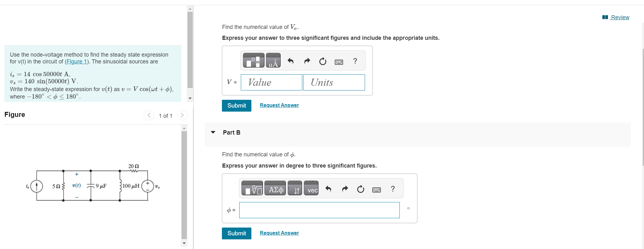The height and width of the screenshot is (249, 644).
Task: Open Figure 1 link in the problem statement
Action: coord(77,61)
